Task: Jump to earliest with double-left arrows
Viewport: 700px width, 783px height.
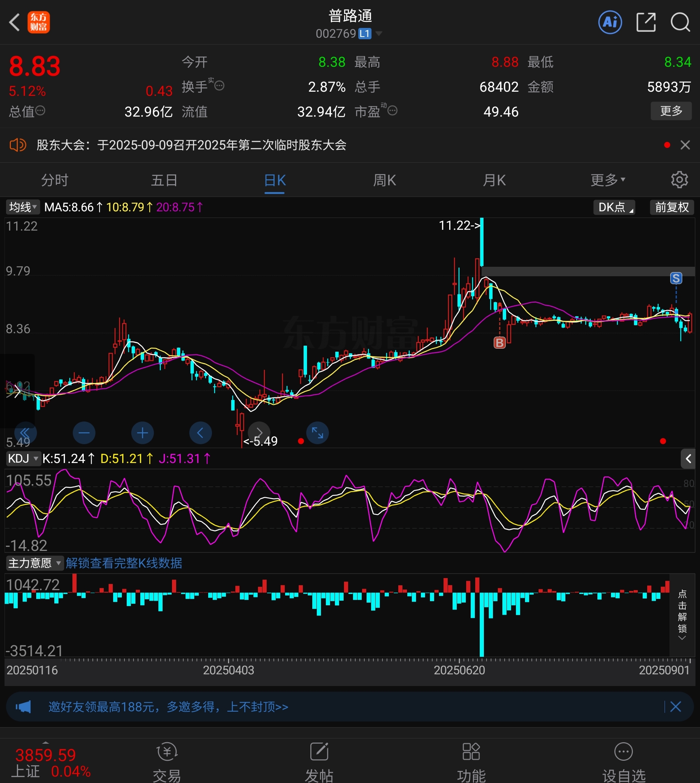Action: tap(25, 433)
